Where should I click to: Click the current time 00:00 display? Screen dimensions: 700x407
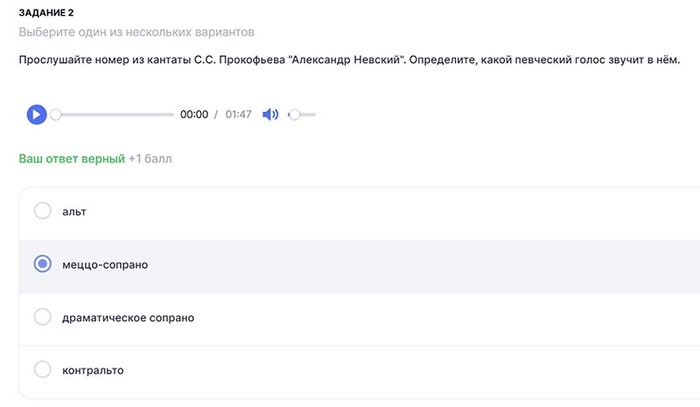click(194, 114)
